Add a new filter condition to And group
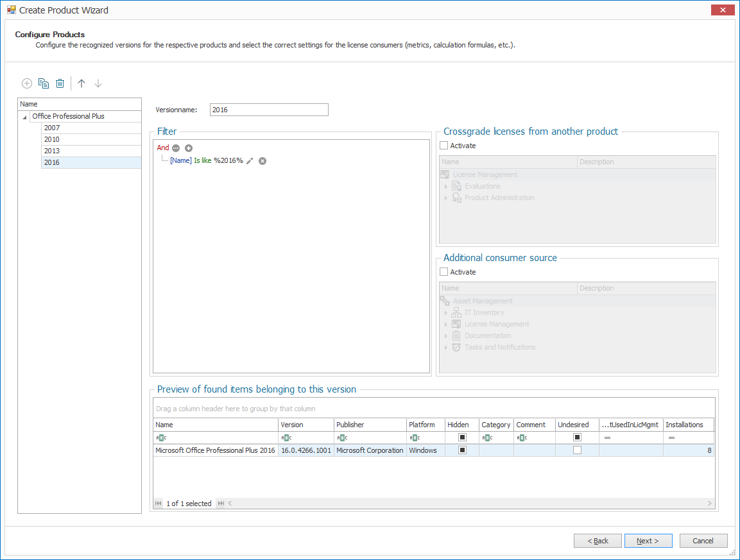Viewport: 740px width, 560px height. (189, 148)
